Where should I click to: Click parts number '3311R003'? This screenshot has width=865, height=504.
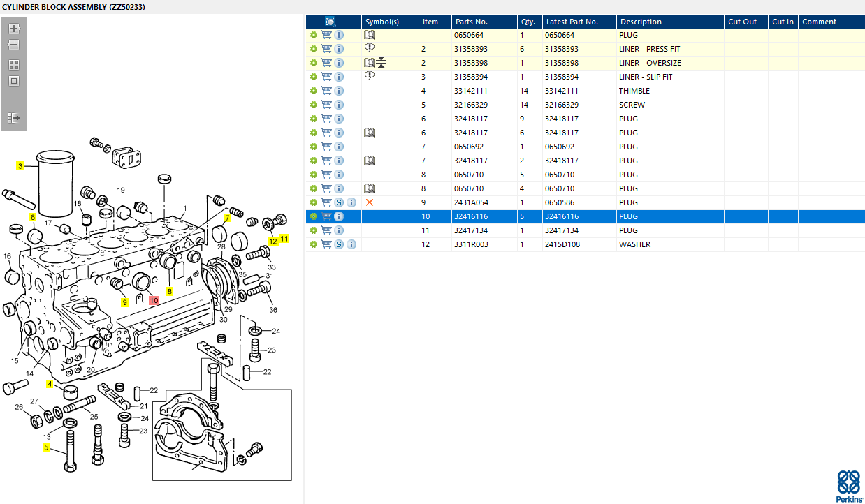click(471, 244)
